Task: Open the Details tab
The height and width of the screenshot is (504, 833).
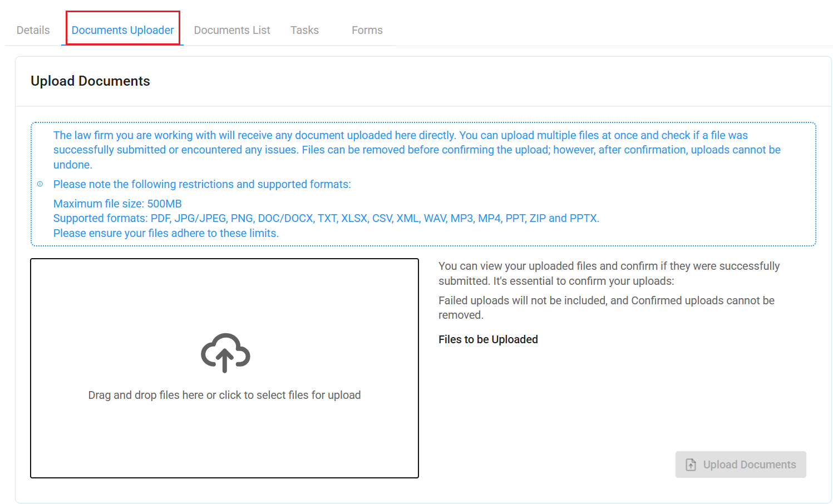Action: point(33,30)
